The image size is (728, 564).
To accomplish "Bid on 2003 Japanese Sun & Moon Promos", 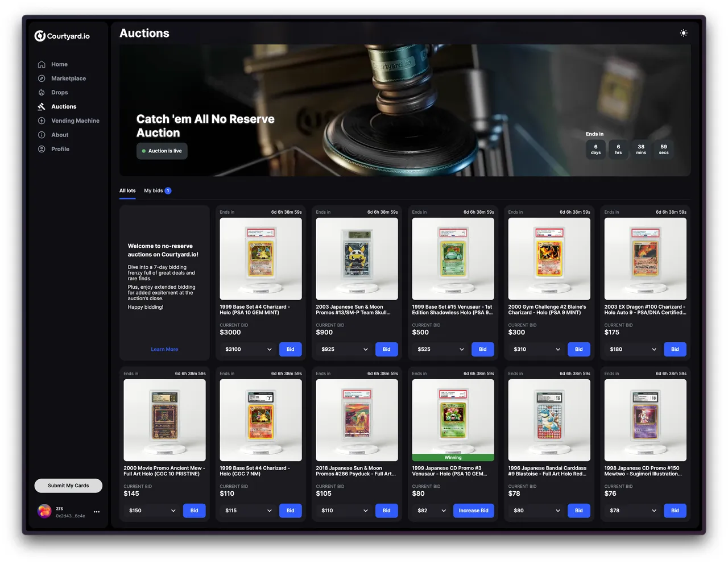I will point(386,349).
